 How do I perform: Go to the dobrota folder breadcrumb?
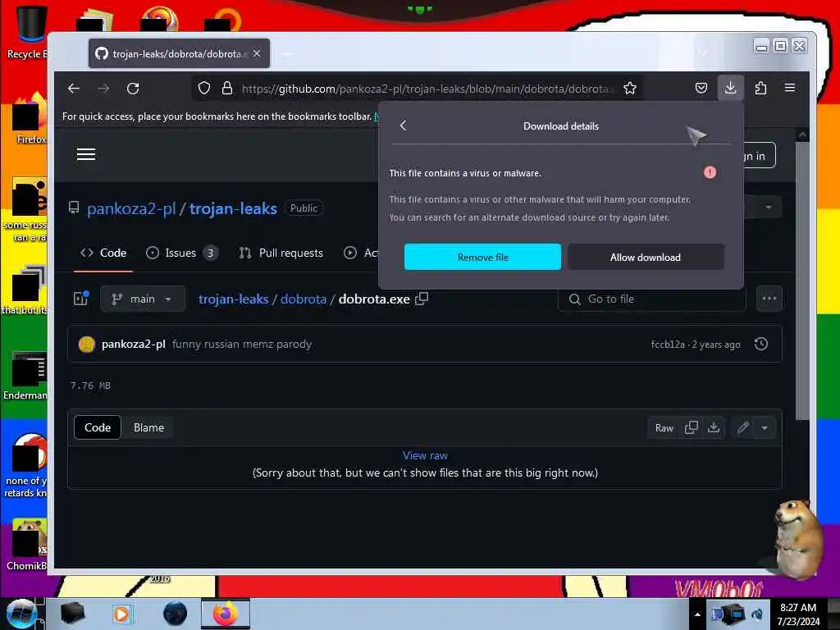tap(304, 299)
